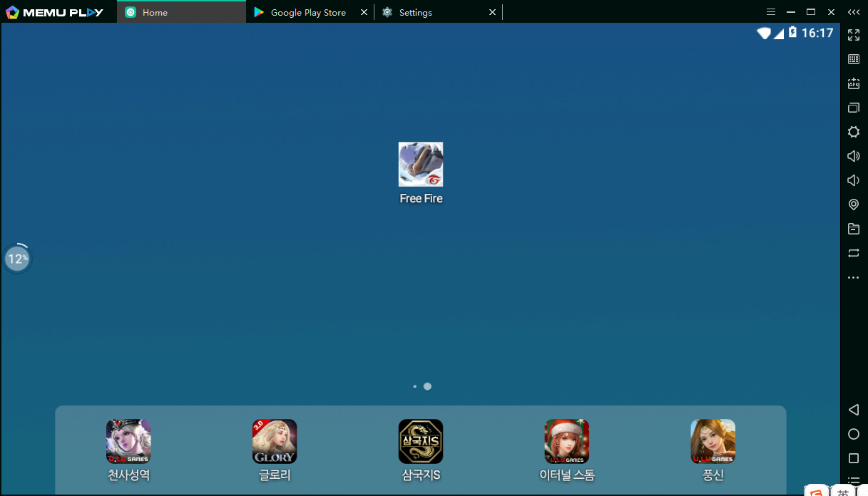Increase the emulator volume
868x496 pixels.
click(854, 156)
